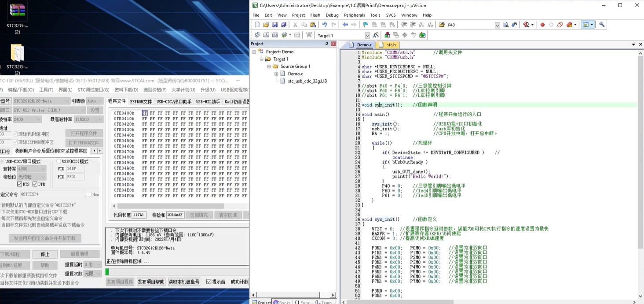Click the Undo arrow in µVision toolbar
Viewport: 644px width, 304px height.
click(325, 25)
